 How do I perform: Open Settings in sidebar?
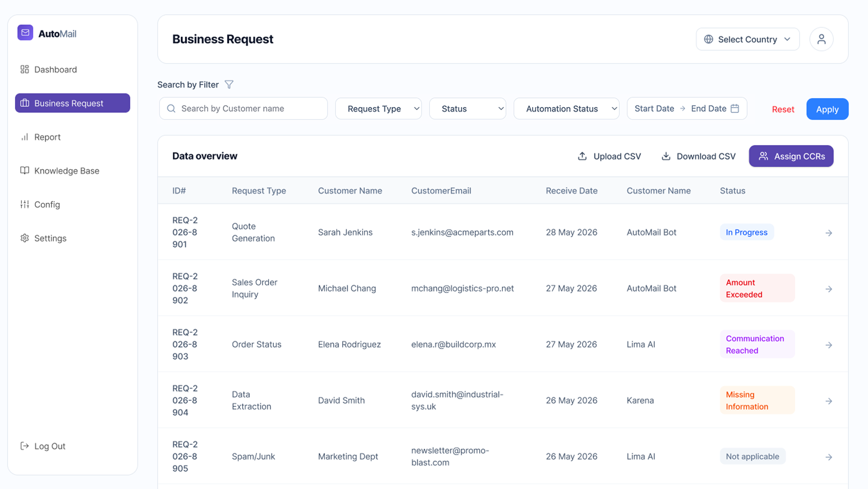click(x=72, y=238)
